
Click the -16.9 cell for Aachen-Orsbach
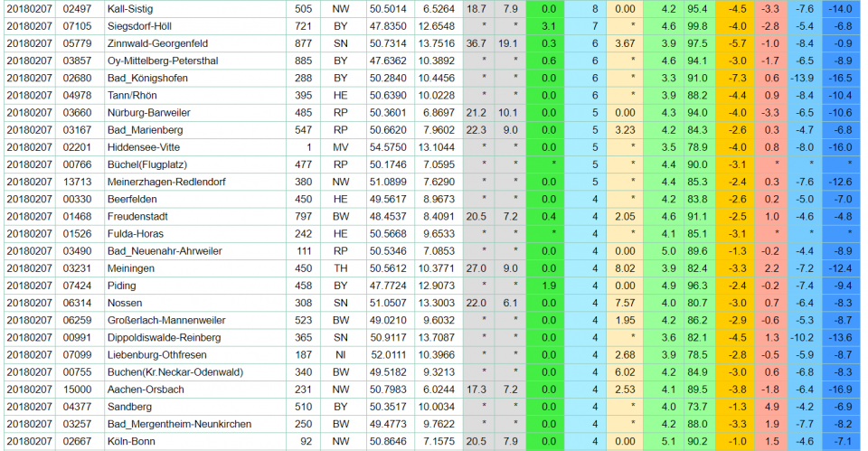click(840, 390)
